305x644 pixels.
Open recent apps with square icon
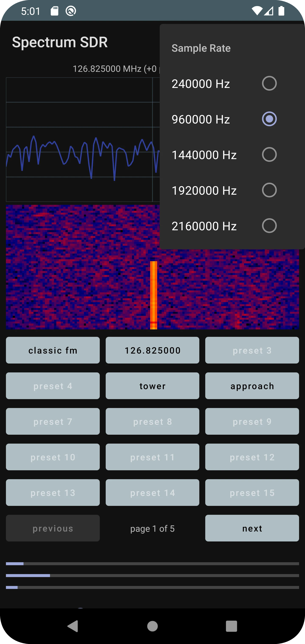pyautogui.click(x=232, y=626)
